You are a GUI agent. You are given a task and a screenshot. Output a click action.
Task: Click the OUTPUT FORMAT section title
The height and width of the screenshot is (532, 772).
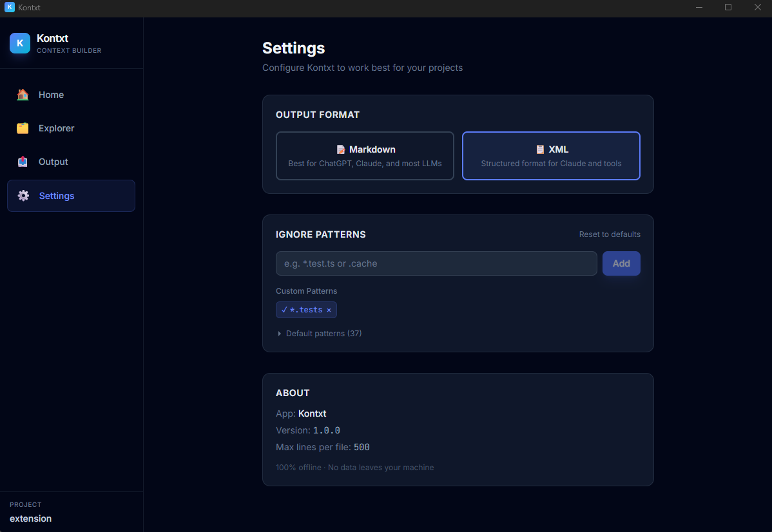318,115
